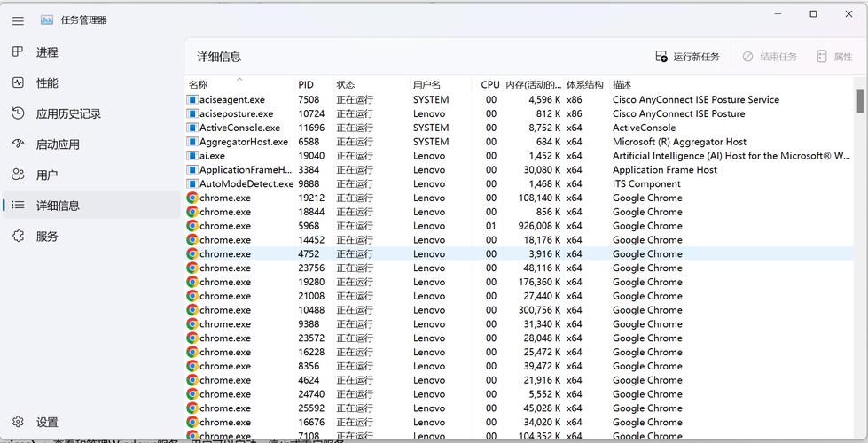Select the AutoModeDetect.exe process icon
Viewport: 868px width, 443px height.
point(192,183)
